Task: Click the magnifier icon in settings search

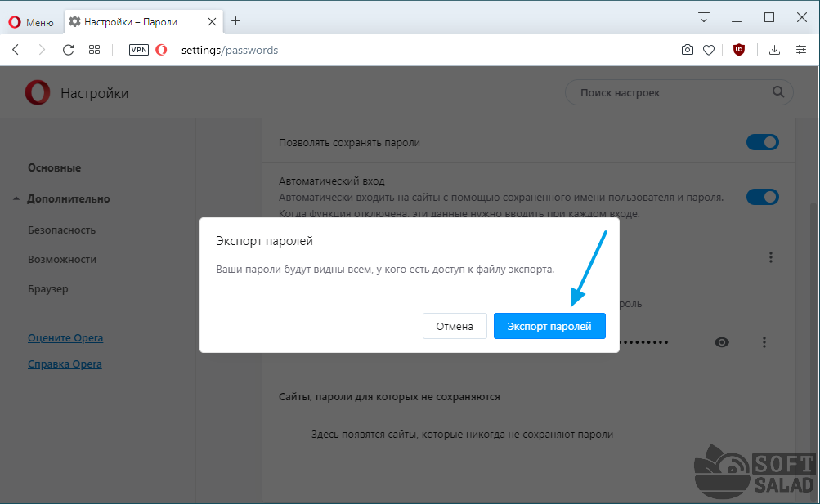Action: point(778,92)
